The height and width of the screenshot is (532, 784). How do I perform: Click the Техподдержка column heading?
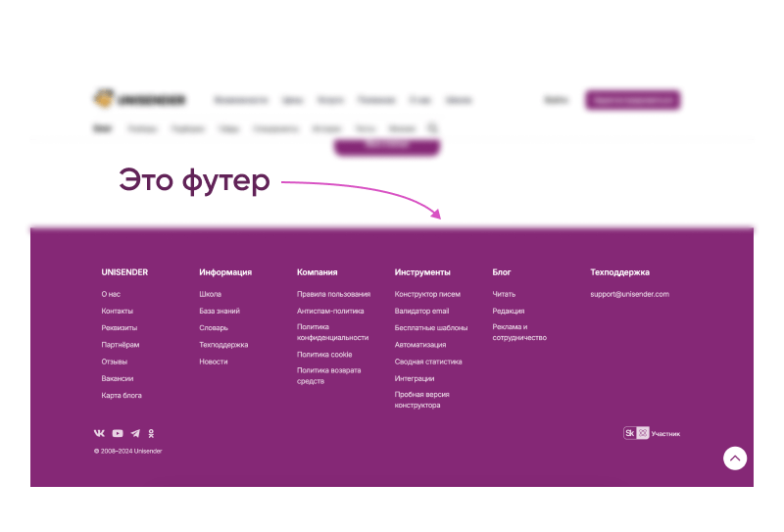click(619, 272)
